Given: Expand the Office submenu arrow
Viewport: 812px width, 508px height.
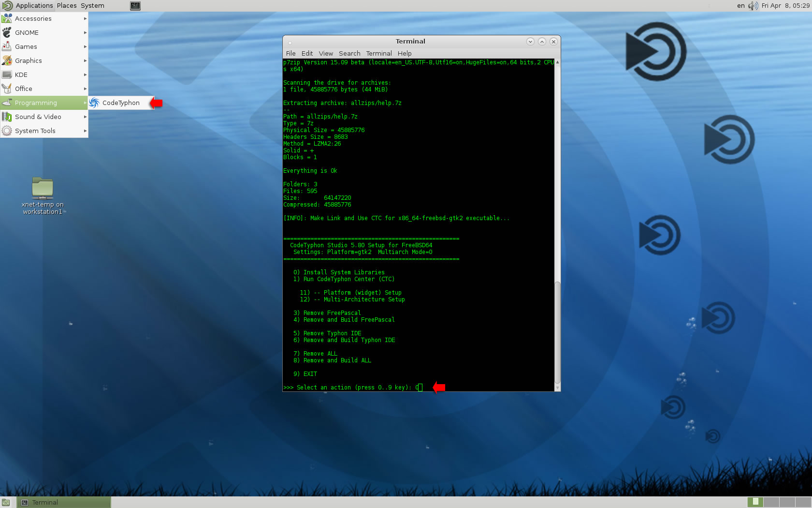Looking at the screenshot, I should pos(85,89).
